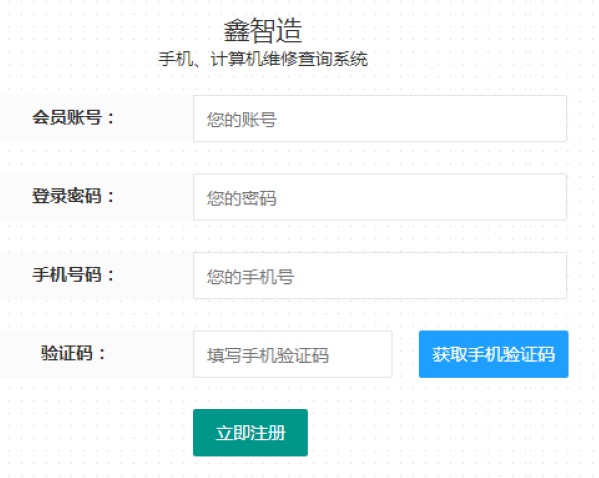This screenshot has height=478, width=599.
Task: Register now using the green button
Action: coord(250,433)
